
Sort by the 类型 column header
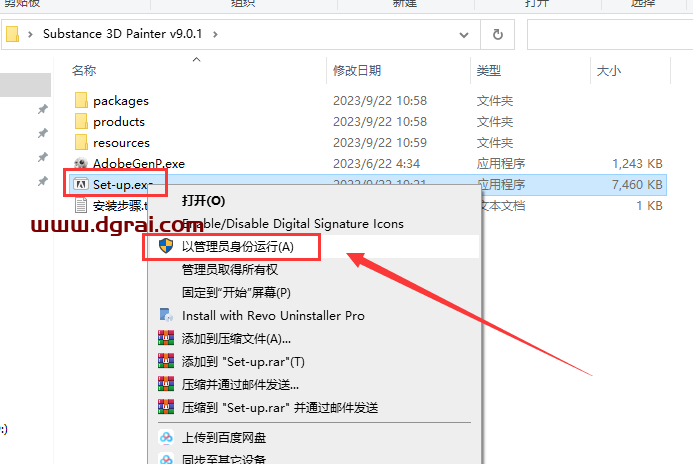[489, 71]
